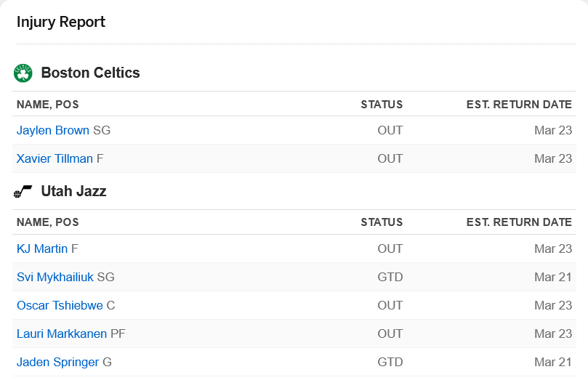Click Jaylen Brown's OUT status
This screenshot has width=588, height=380.
pos(390,131)
